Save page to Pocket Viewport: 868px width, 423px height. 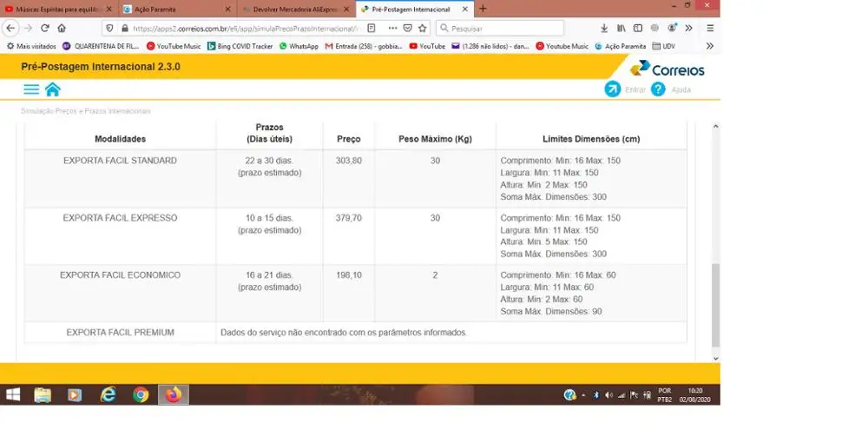click(x=407, y=29)
